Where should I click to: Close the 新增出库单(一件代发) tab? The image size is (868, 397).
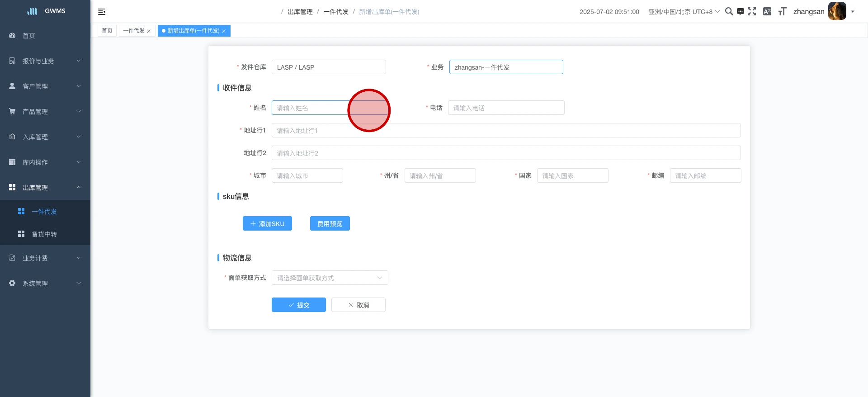(x=224, y=31)
